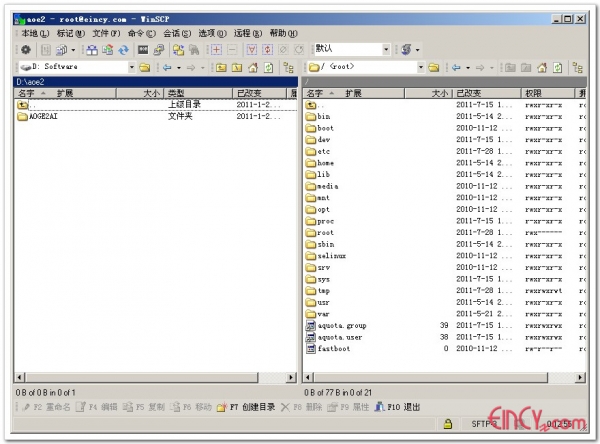Open the remote Back history dropdown arrow
This screenshot has height=444, width=600.
pyautogui.click(x=468, y=68)
